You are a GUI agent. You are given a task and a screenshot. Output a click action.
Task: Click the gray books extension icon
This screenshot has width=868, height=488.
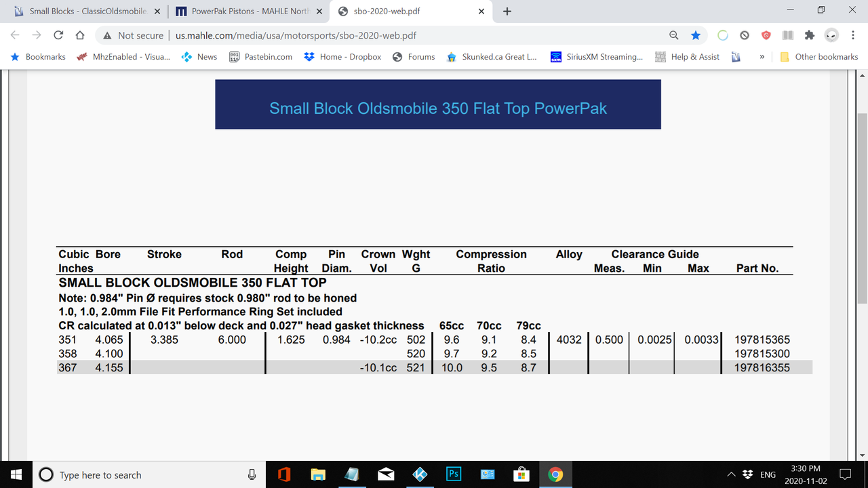point(787,35)
